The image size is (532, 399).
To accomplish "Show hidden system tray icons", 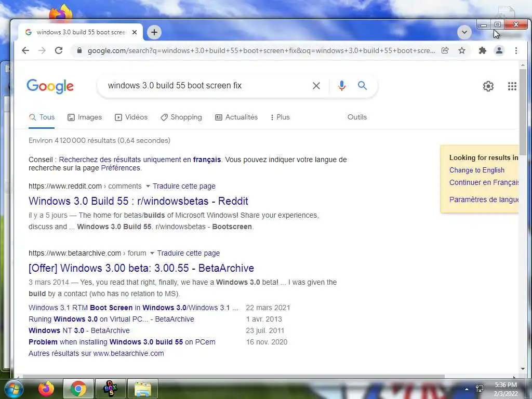I will 467,389.
